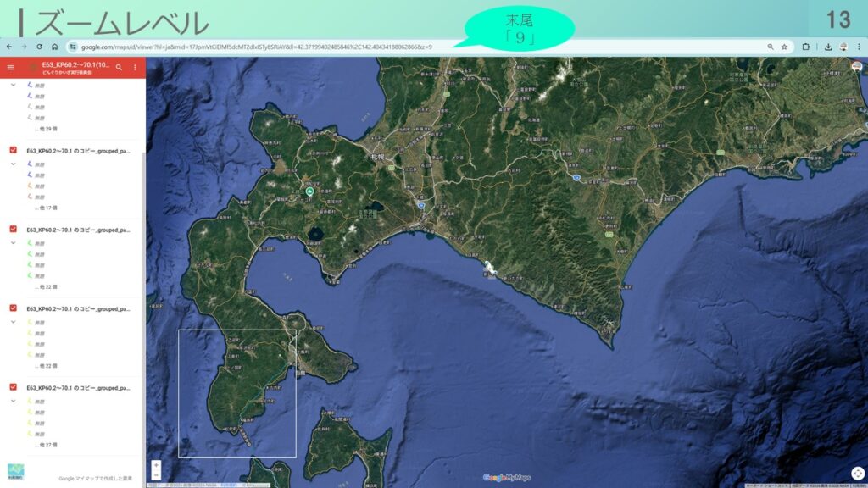Open the browser downloads icon
The image size is (868, 488).
coord(827,47)
